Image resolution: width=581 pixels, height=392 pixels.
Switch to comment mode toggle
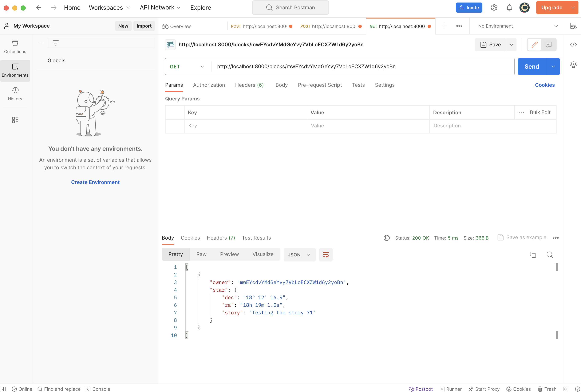[x=548, y=44]
